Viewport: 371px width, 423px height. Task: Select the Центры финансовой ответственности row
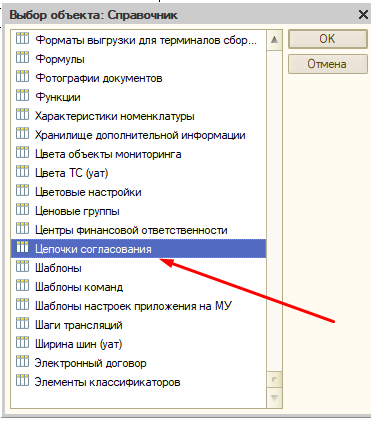(138, 230)
